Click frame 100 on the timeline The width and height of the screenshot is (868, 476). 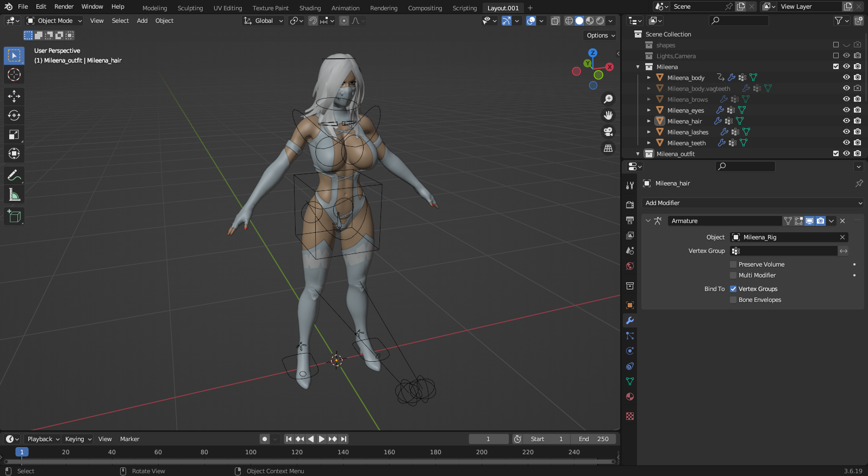251,452
